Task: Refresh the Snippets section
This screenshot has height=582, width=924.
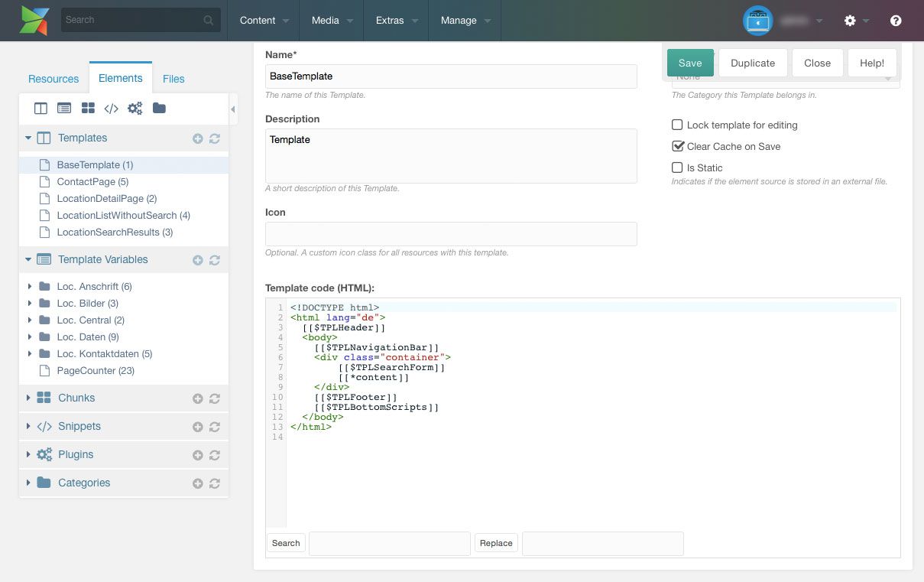Action: tap(215, 427)
